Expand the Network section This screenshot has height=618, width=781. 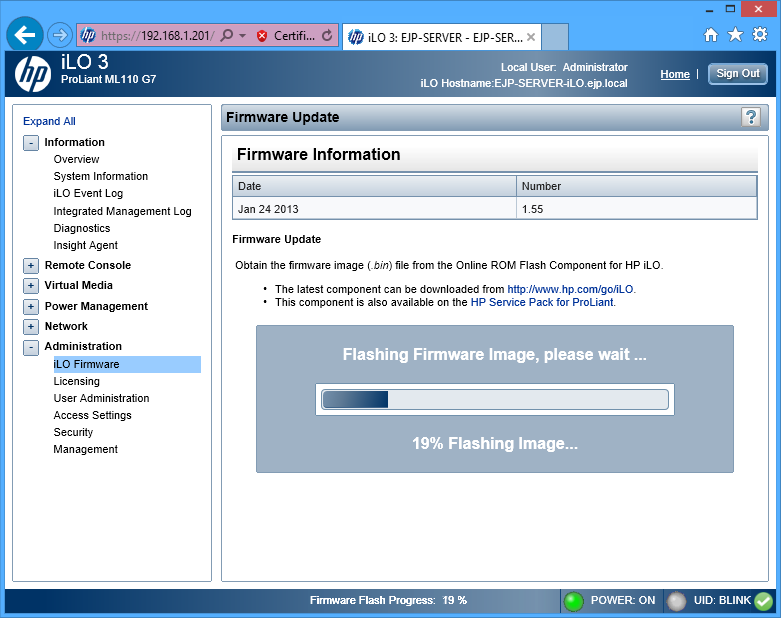click(31, 327)
